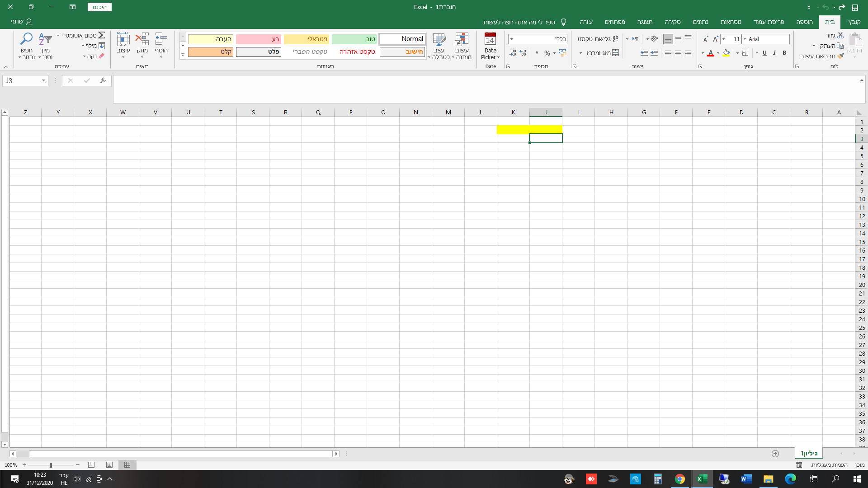Image resolution: width=868 pixels, height=488 pixels.
Task: Switch to the Insert (הוספה) ribbon tab
Action: pos(804,22)
